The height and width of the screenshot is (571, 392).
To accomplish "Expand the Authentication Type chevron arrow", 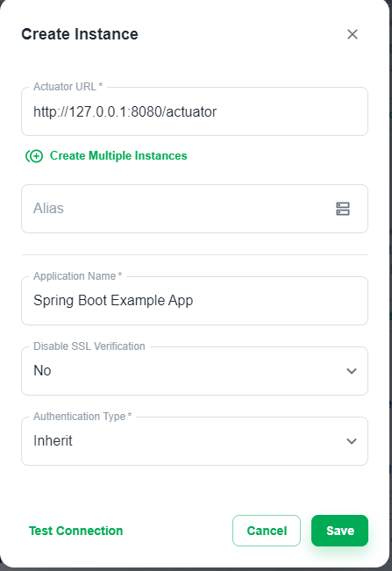I will (x=352, y=441).
